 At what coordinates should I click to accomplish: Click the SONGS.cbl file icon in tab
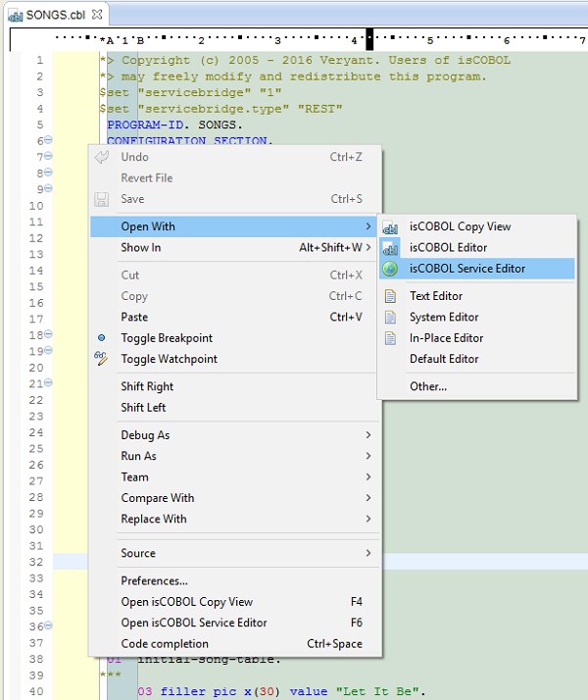point(16,16)
